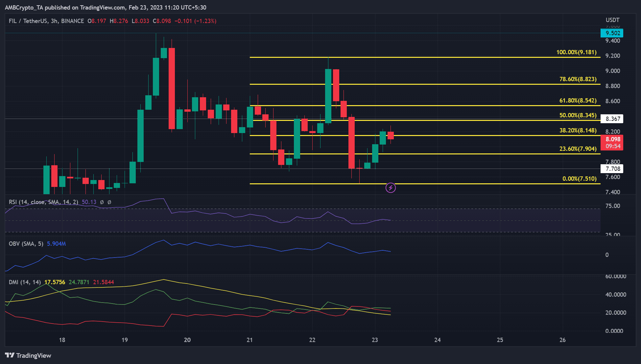This screenshot has height=364, width=641.
Task: Toggle the 7.708 price marker on the scale
Action: tap(613, 168)
